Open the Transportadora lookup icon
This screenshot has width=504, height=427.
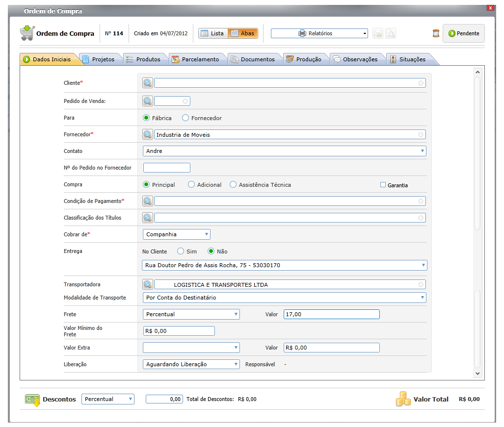click(148, 284)
